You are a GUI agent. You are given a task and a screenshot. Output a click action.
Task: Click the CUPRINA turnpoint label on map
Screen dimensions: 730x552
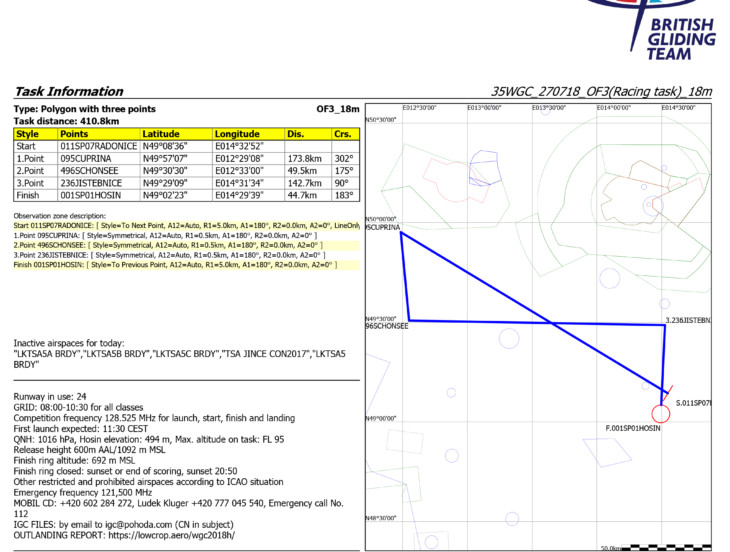tap(383, 228)
